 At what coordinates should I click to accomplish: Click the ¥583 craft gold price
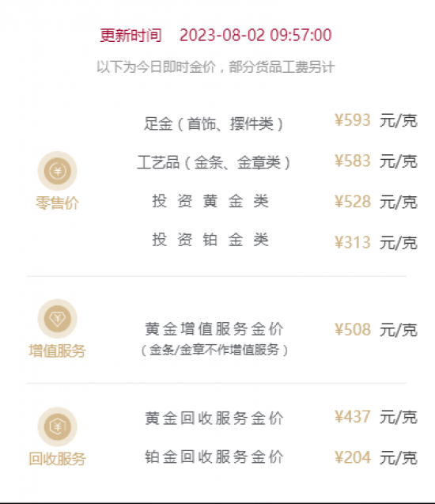click(x=353, y=161)
